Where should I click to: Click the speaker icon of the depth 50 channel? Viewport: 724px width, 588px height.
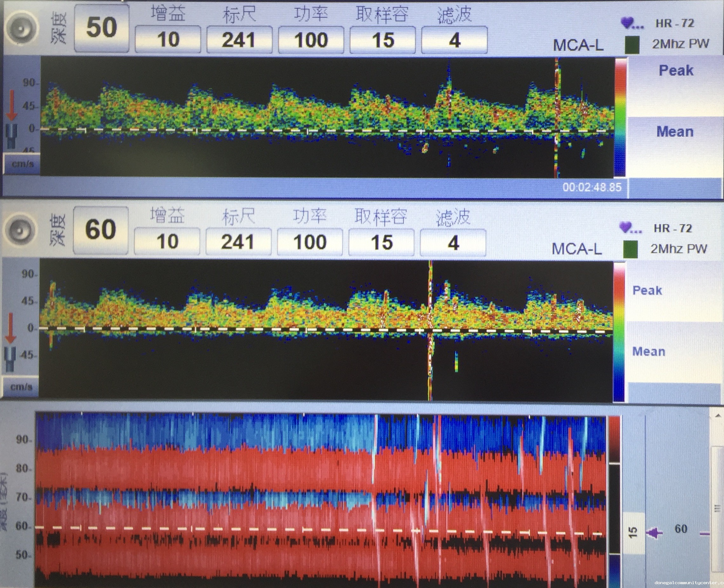(x=21, y=28)
